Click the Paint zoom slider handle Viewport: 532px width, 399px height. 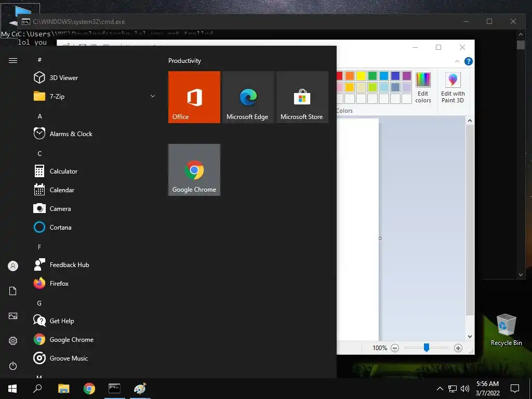pos(427,348)
